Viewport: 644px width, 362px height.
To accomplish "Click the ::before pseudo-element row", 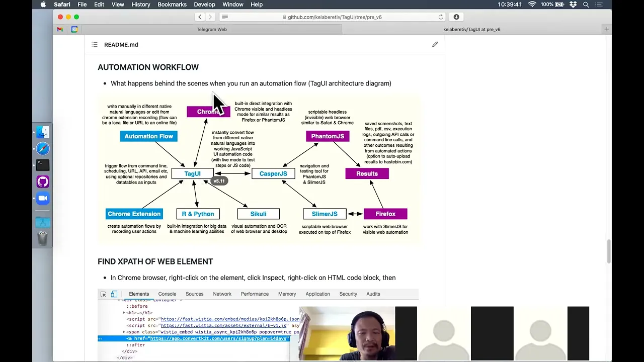I will click(137, 306).
